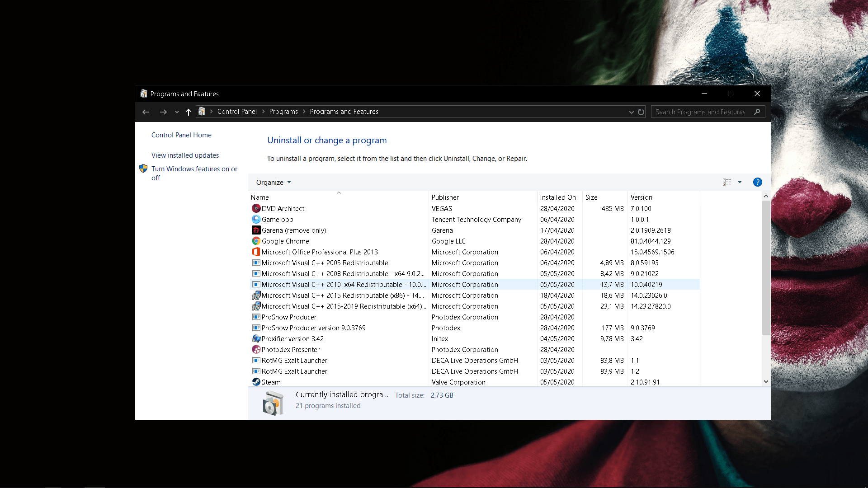Navigate to Control Panel breadcrumb
Viewport: 868px width, 488px height.
point(237,112)
